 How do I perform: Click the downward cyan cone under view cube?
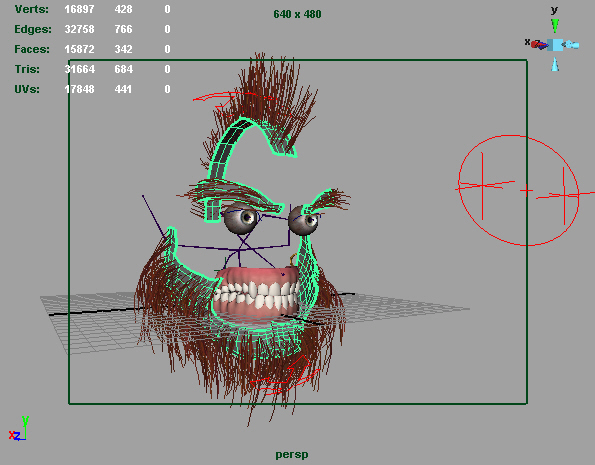pos(555,64)
